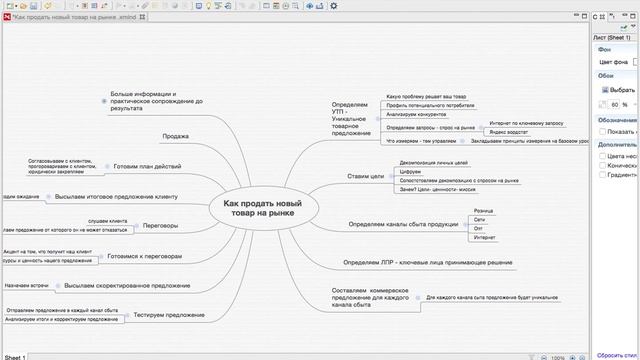The height and width of the screenshot is (360, 640).
Task: Select the 'Готовим план действий' topic
Action: [147, 166]
